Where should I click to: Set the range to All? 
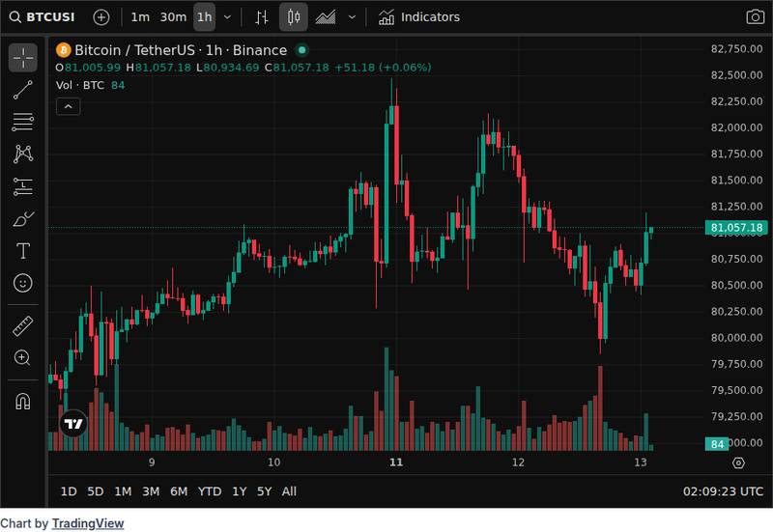289,491
